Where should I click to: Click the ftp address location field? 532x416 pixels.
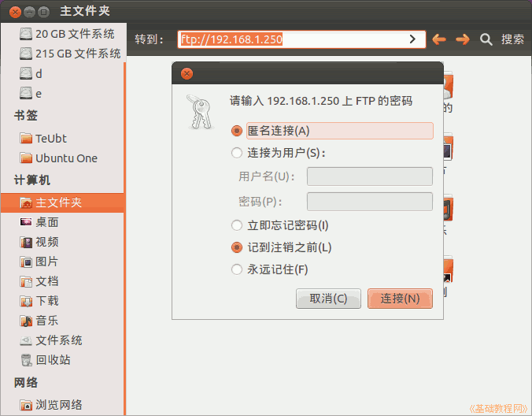coord(291,39)
